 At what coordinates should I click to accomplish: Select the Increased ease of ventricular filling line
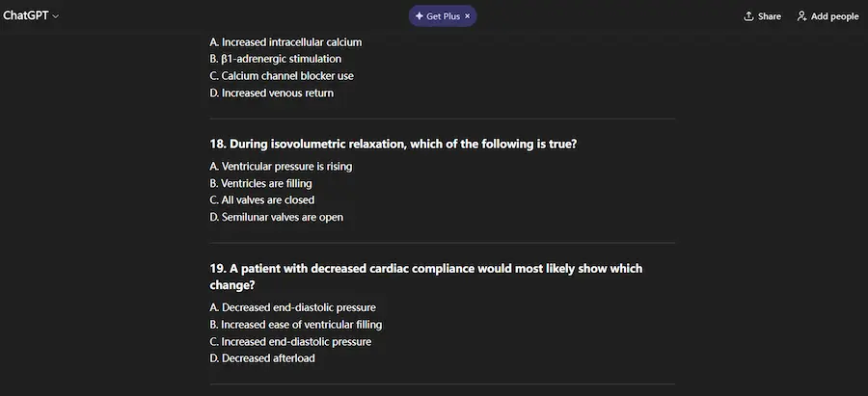click(295, 325)
